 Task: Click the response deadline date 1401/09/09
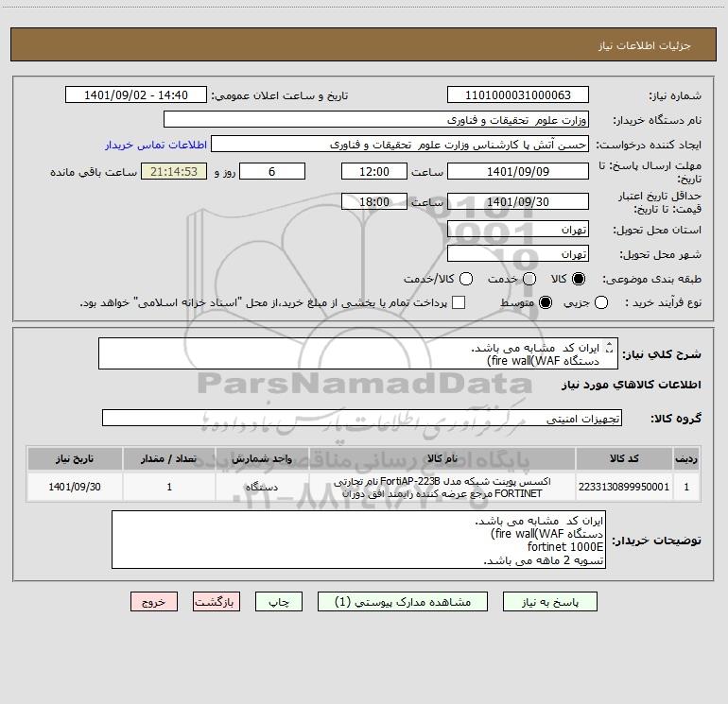coord(518,171)
